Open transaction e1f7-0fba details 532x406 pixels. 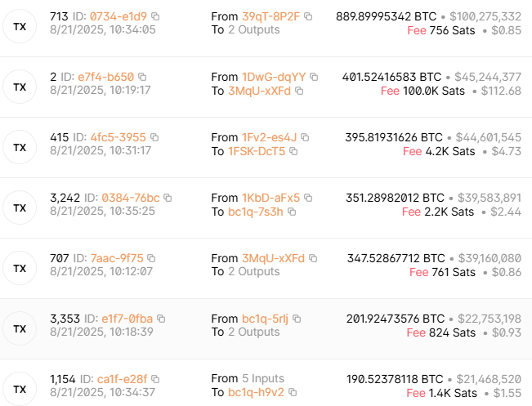click(x=127, y=319)
